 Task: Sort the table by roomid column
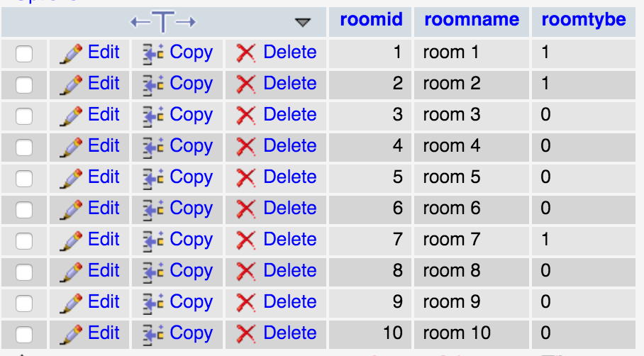point(371,19)
